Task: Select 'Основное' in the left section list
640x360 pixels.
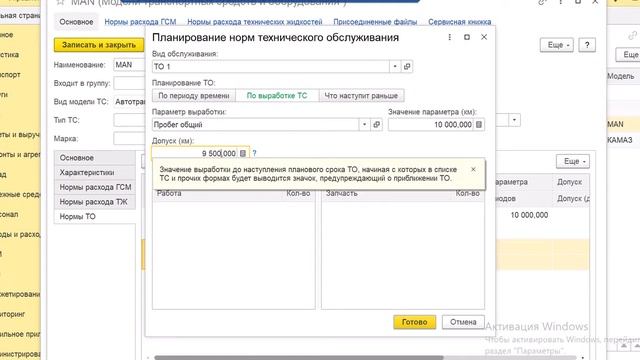Action: pyautogui.click(x=95, y=158)
